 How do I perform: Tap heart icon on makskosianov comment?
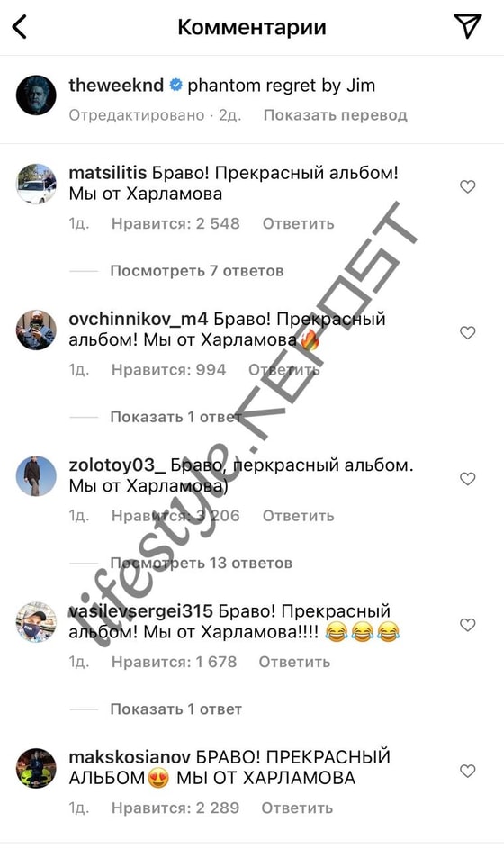(x=467, y=771)
